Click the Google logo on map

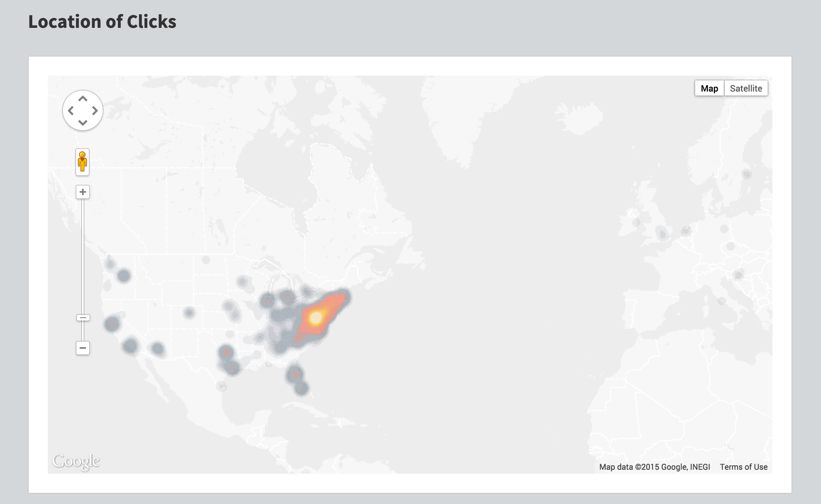[76, 461]
